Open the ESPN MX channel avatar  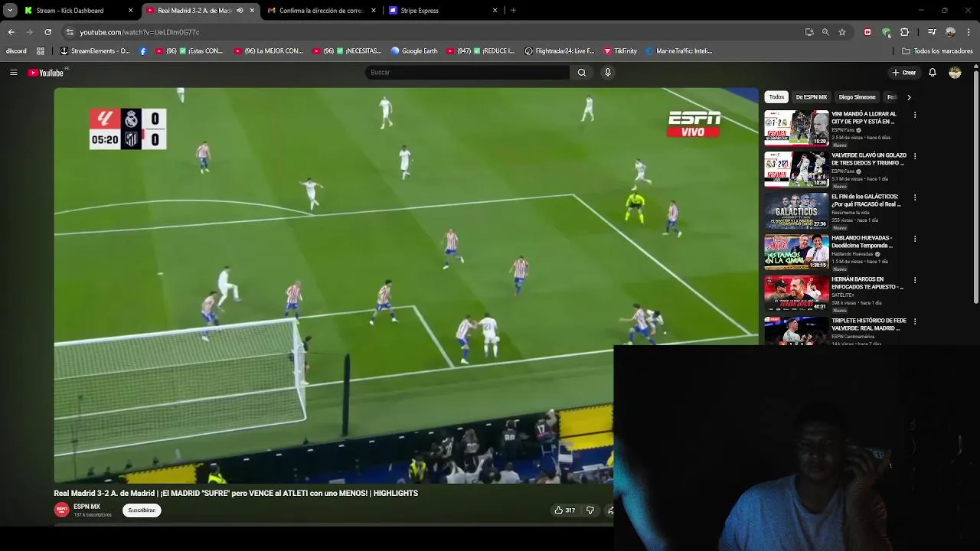point(62,510)
